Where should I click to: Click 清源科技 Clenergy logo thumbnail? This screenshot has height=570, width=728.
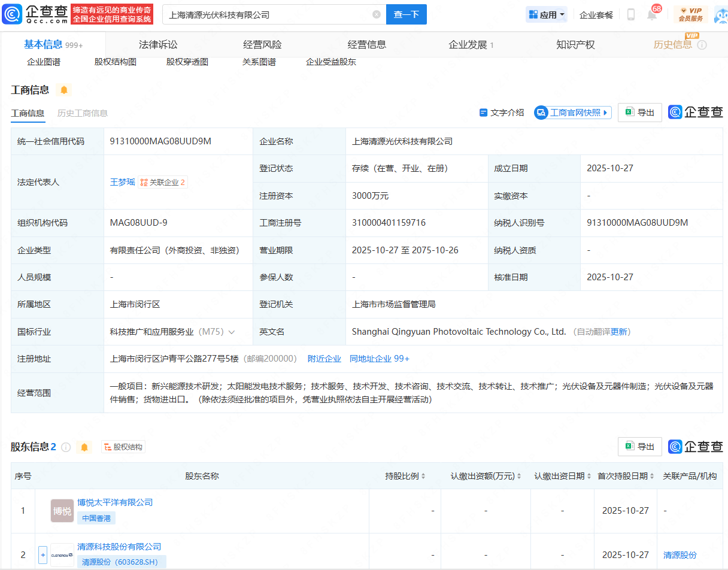pyautogui.click(x=62, y=555)
